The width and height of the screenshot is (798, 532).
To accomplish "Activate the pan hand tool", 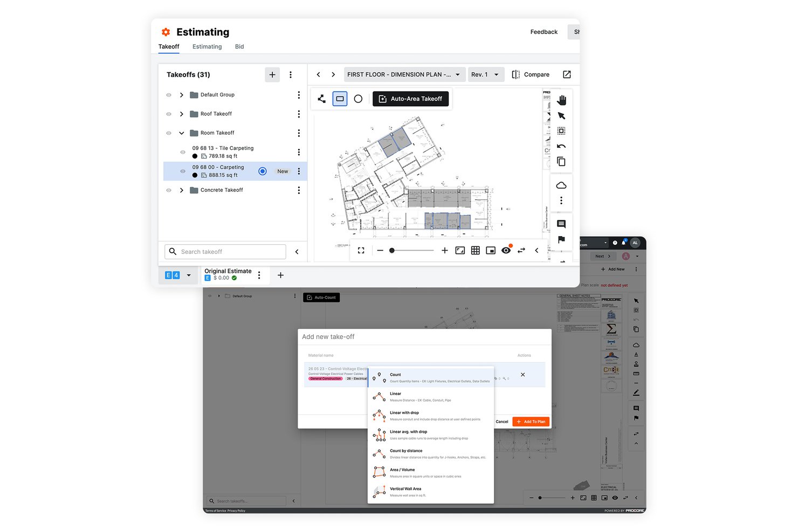I will click(561, 100).
